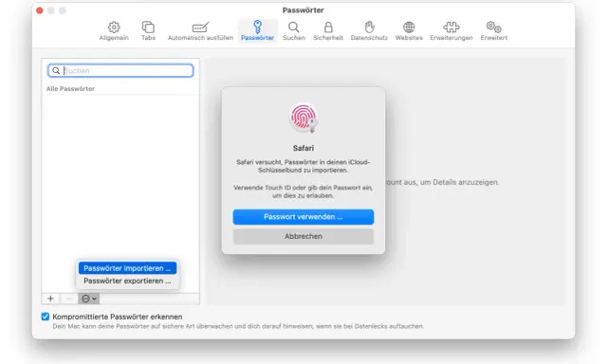Click the Passwort verwenden button

(x=303, y=217)
